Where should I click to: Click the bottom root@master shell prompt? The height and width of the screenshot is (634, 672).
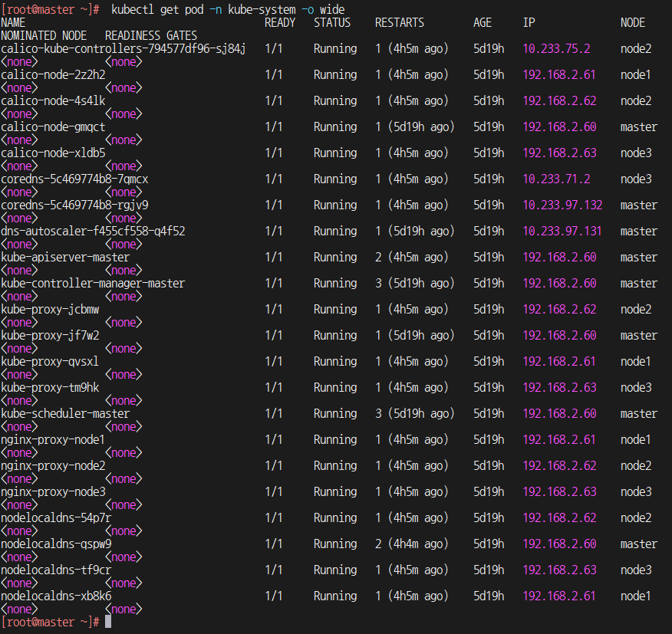coord(51,622)
